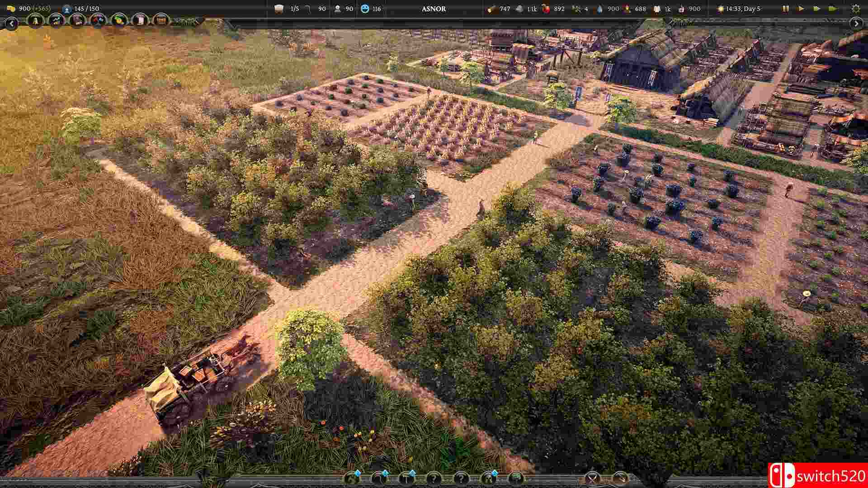Select the town name ASNOR

(434, 9)
